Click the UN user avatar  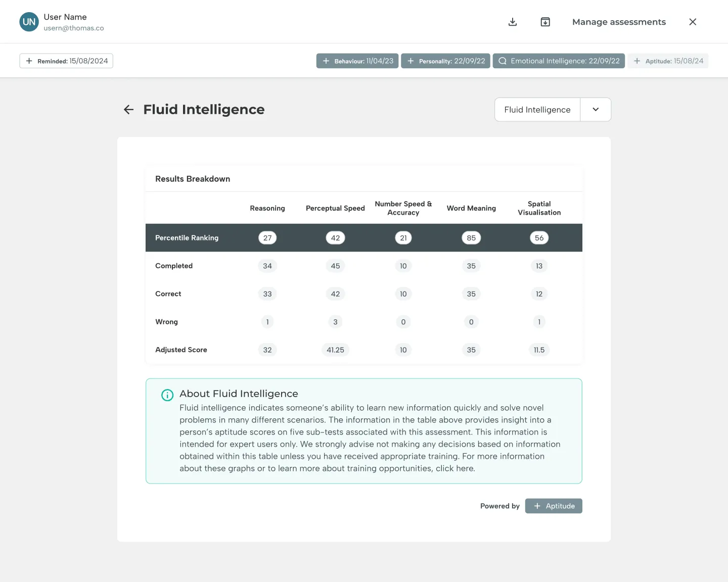click(x=29, y=22)
